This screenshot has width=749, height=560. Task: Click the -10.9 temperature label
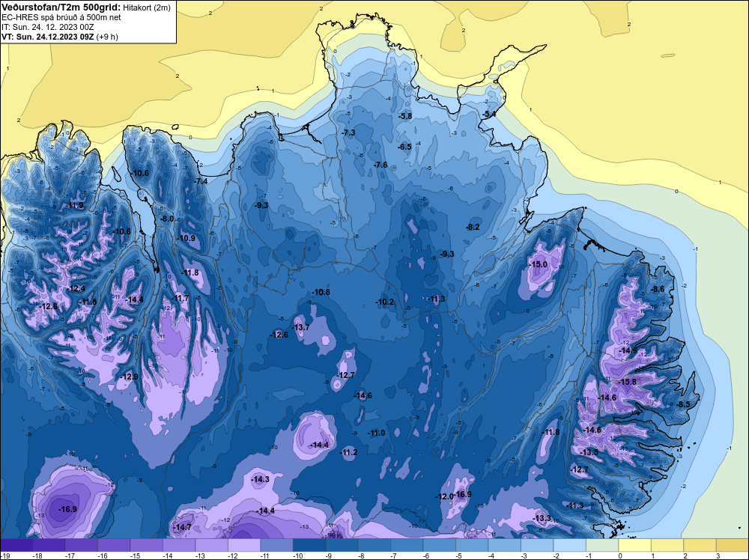point(187,238)
